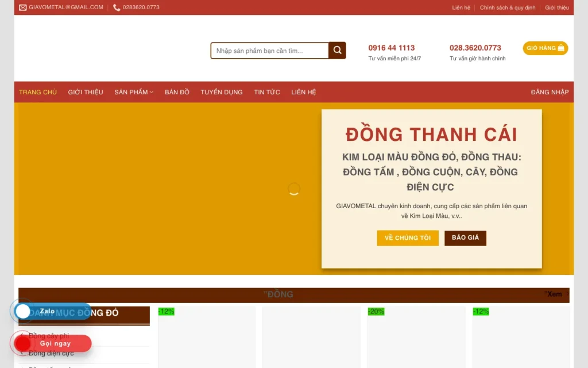
Task: Click the first -12% discount product card
Action: [x=207, y=337]
